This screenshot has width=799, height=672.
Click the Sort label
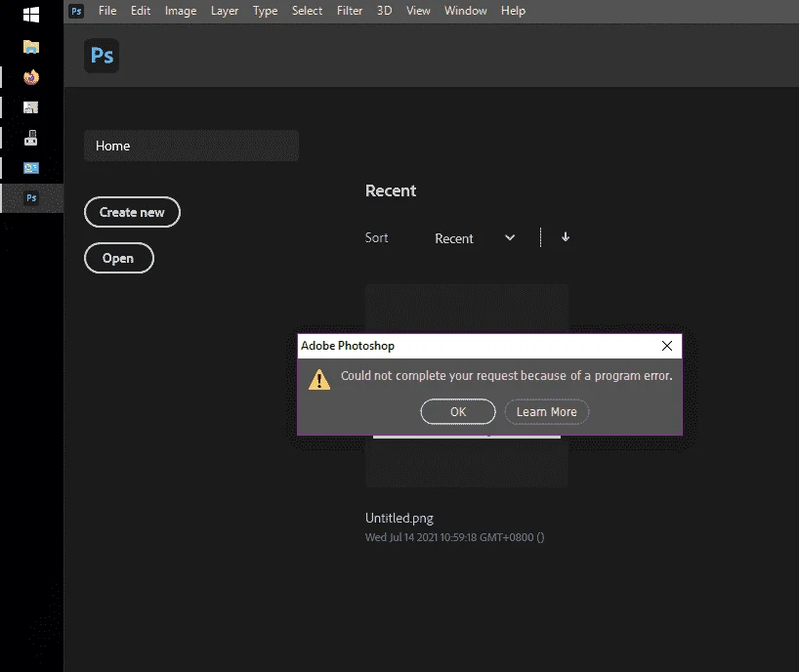pyautogui.click(x=377, y=238)
